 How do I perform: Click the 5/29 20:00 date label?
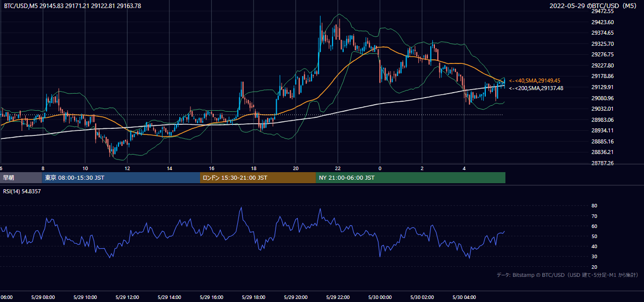click(296, 297)
